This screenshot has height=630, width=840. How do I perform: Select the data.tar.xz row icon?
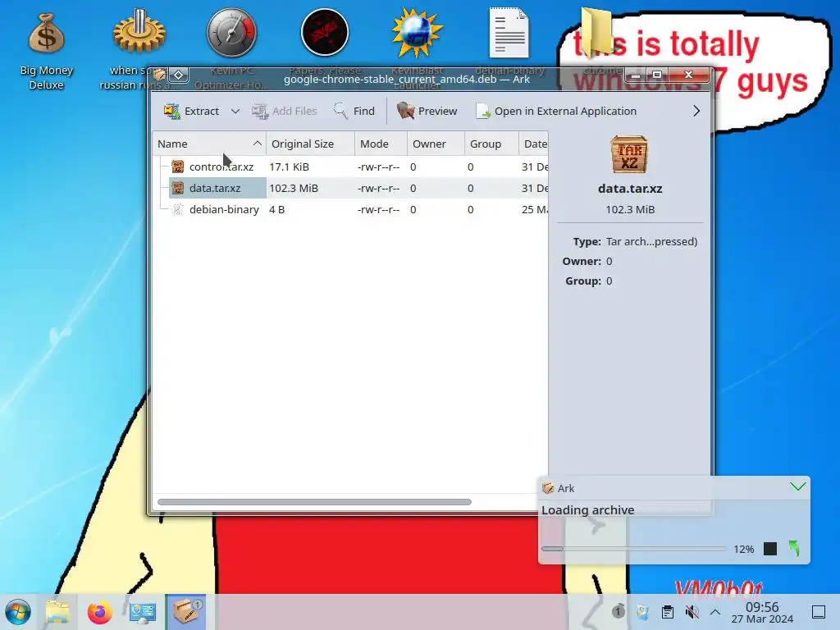click(x=178, y=188)
